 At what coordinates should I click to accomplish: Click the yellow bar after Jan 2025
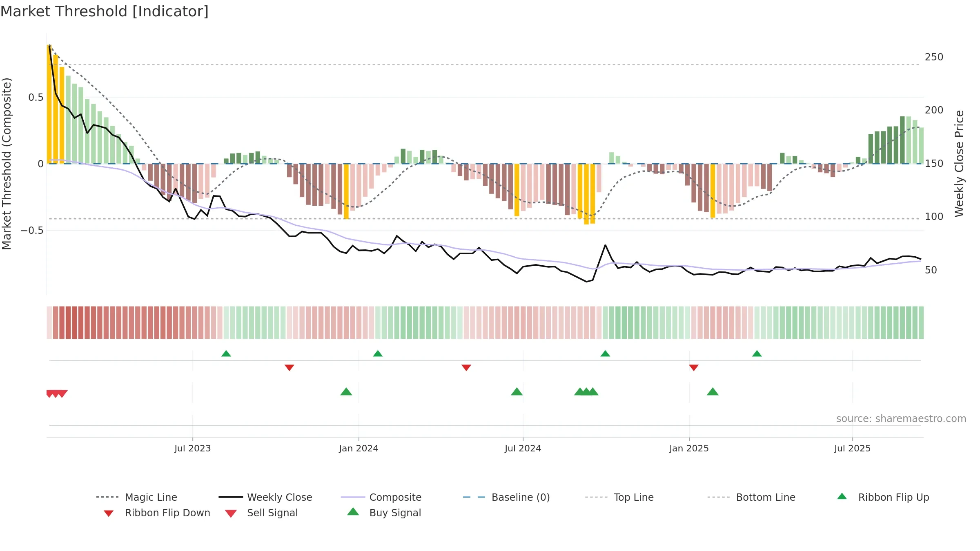713,191
